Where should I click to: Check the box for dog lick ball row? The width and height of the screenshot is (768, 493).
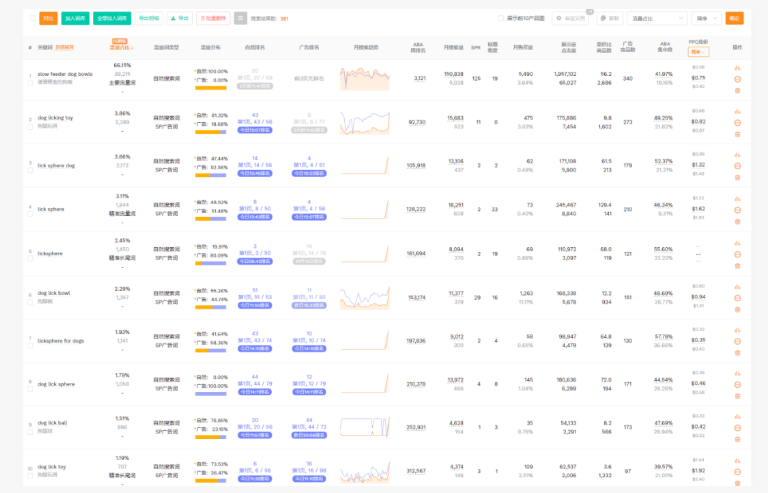pyautogui.click(x=30, y=432)
